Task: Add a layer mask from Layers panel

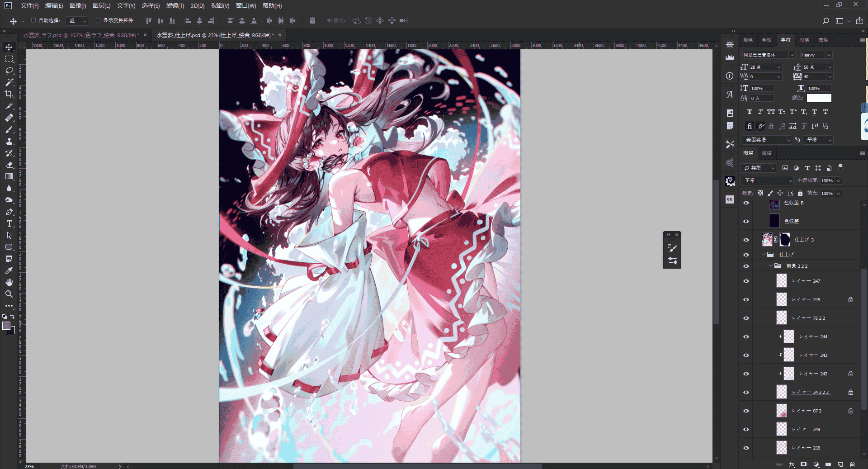Action: [803, 464]
